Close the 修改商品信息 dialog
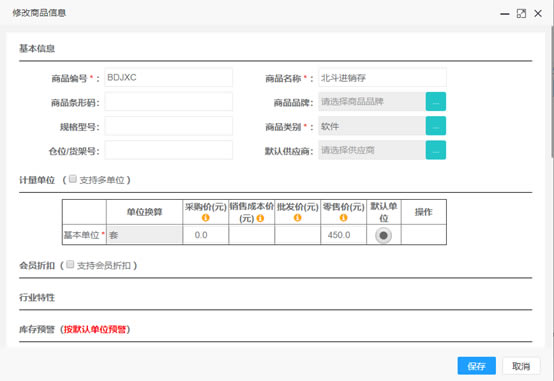554x381 pixels. click(538, 13)
